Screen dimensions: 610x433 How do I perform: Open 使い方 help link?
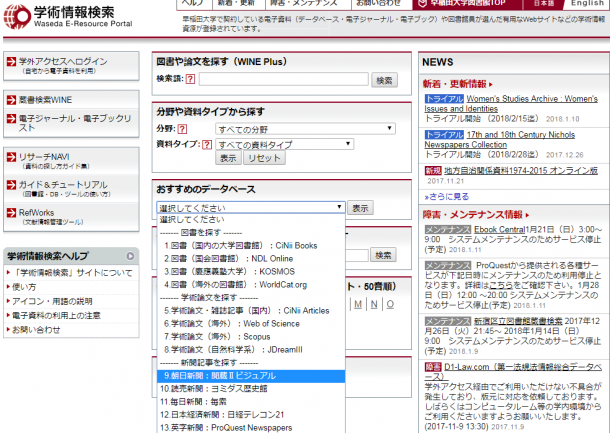(24, 287)
